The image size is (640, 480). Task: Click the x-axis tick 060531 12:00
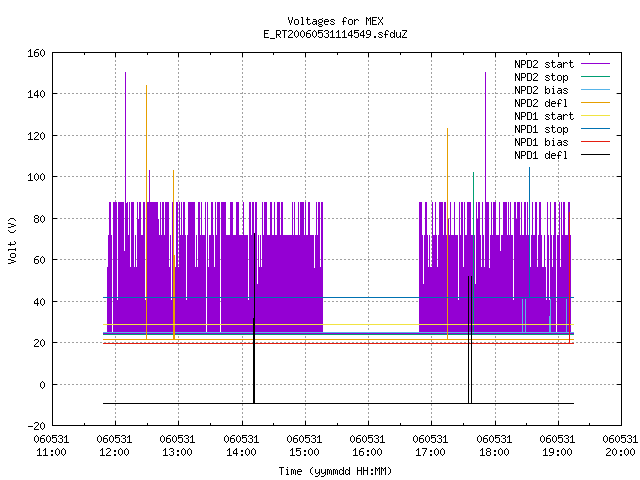point(115,446)
